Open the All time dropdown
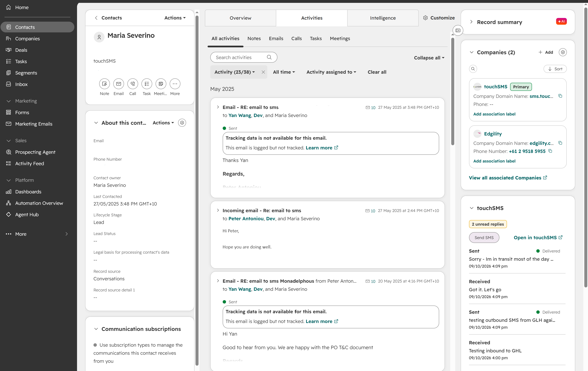This screenshot has height=371, width=588. pyautogui.click(x=284, y=72)
